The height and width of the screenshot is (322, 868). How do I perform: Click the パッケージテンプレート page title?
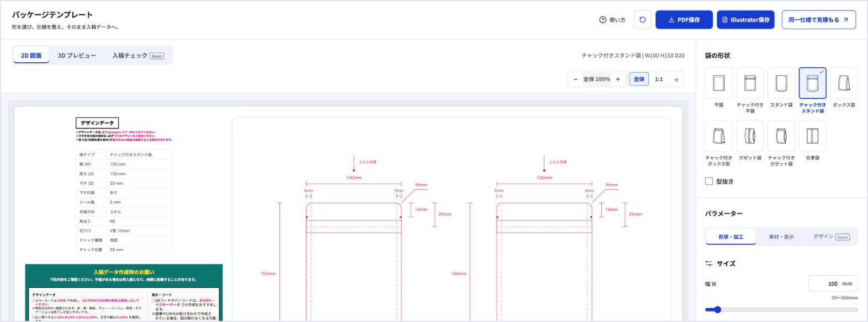click(x=52, y=15)
